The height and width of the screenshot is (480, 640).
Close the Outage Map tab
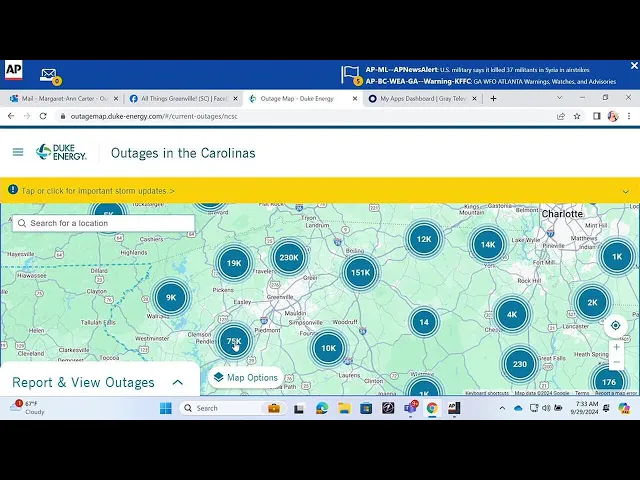(x=355, y=99)
